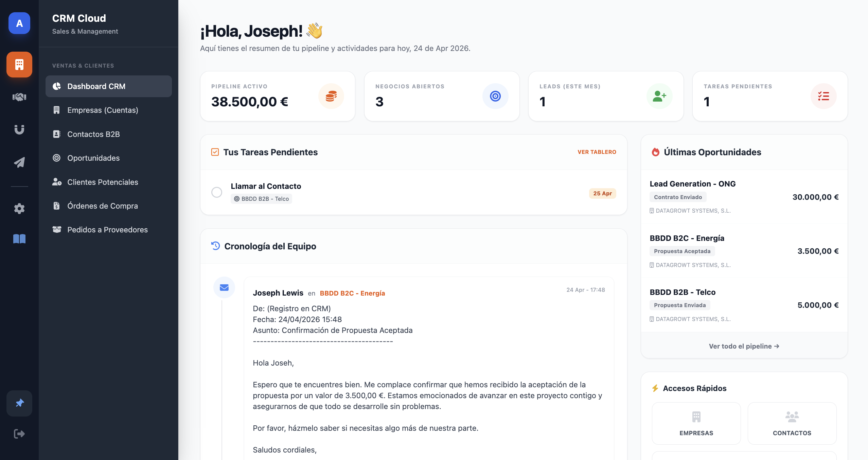Click the blue A avatar icon
868x460 pixels.
19,23
